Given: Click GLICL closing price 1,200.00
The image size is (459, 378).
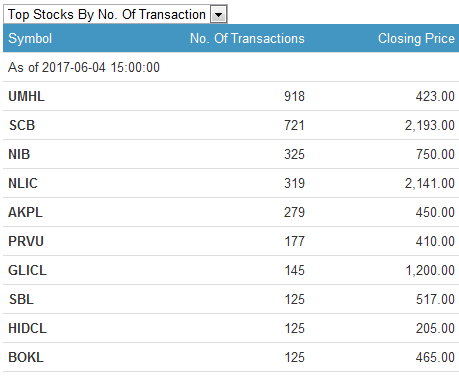Looking at the screenshot, I should (x=430, y=270).
